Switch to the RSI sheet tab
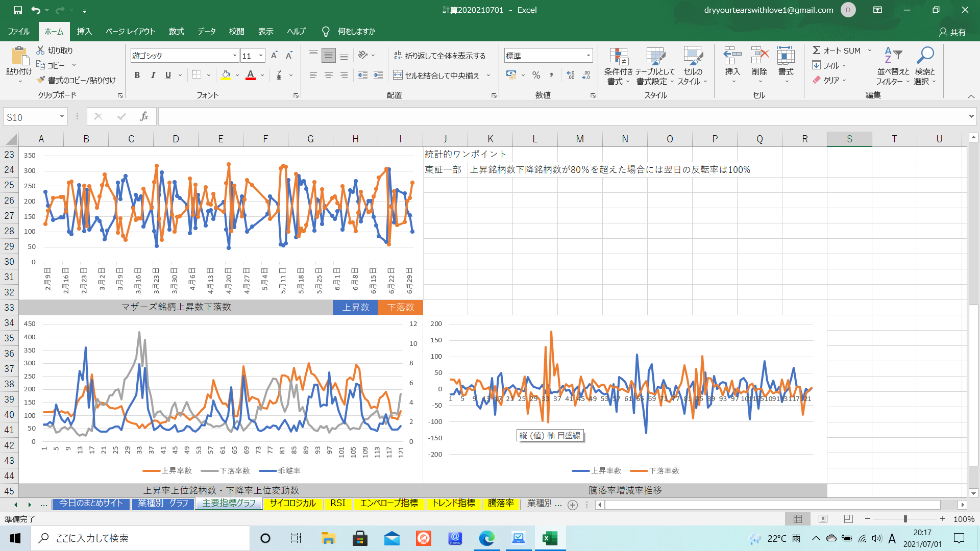980x551 pixels. (x=337, y=504)
